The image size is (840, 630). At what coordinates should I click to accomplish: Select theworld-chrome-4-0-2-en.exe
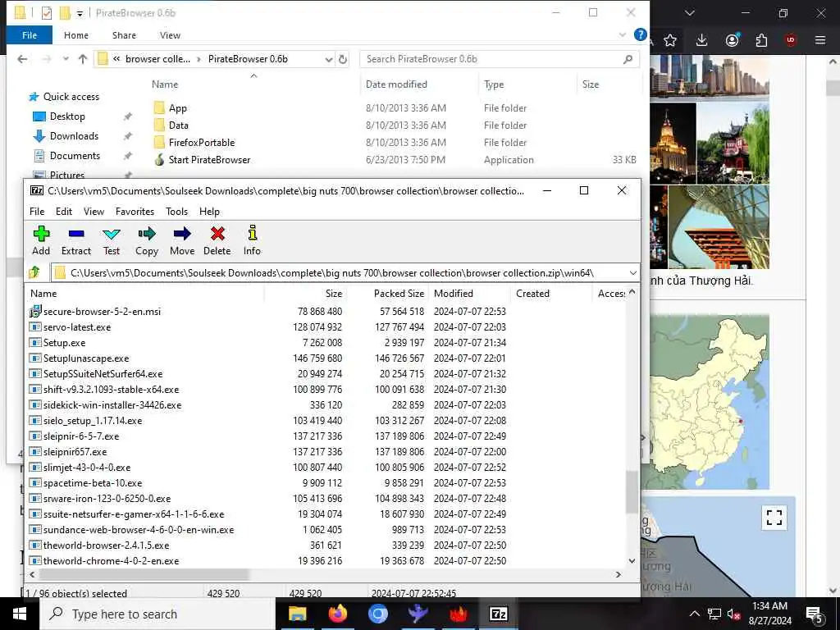click(x=111, y=561)
